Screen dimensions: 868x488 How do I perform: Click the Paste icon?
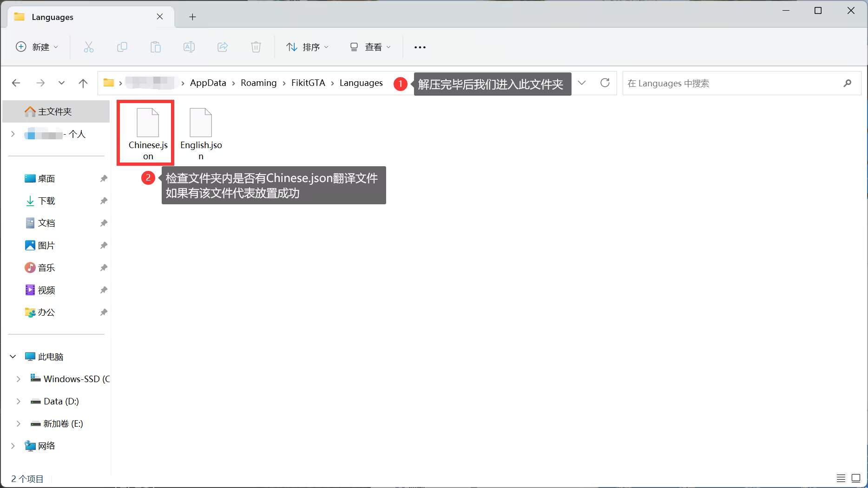click(x=156, y=47)
